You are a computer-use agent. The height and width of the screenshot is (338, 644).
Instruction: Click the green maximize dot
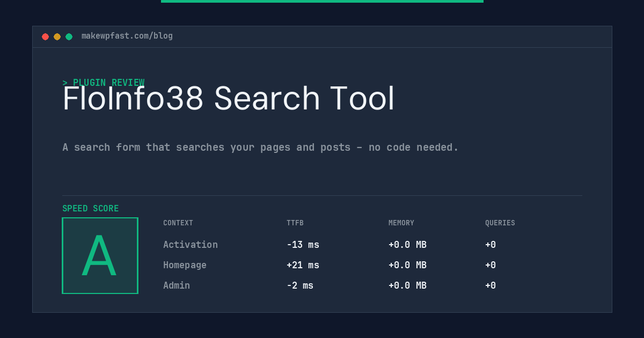[69, 36]
